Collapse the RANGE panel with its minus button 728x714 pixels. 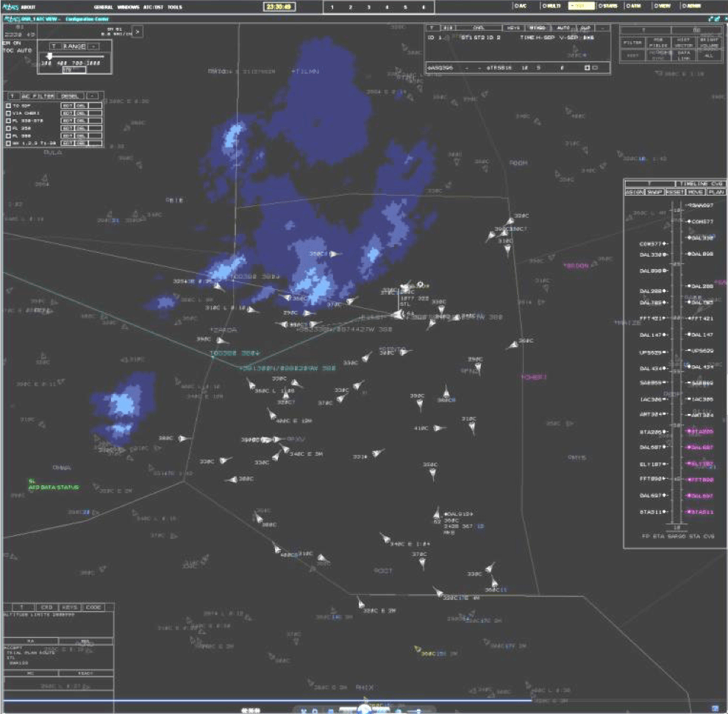(94, 46)
